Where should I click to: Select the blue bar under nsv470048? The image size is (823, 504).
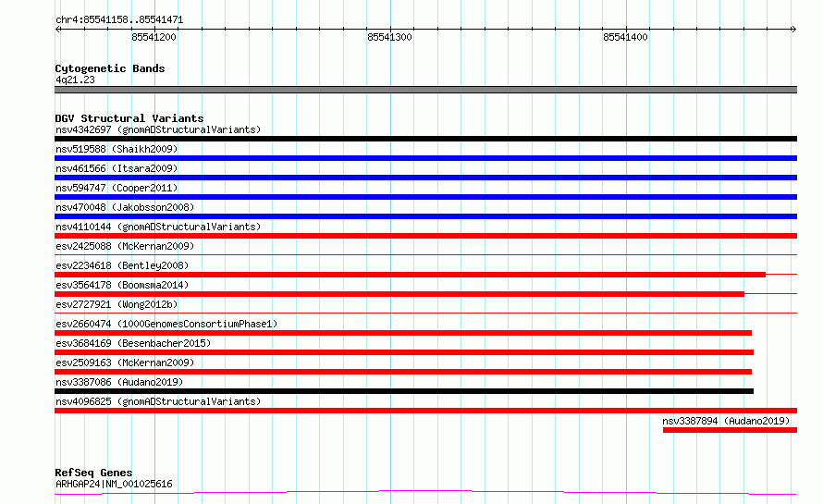pos(425,216)
